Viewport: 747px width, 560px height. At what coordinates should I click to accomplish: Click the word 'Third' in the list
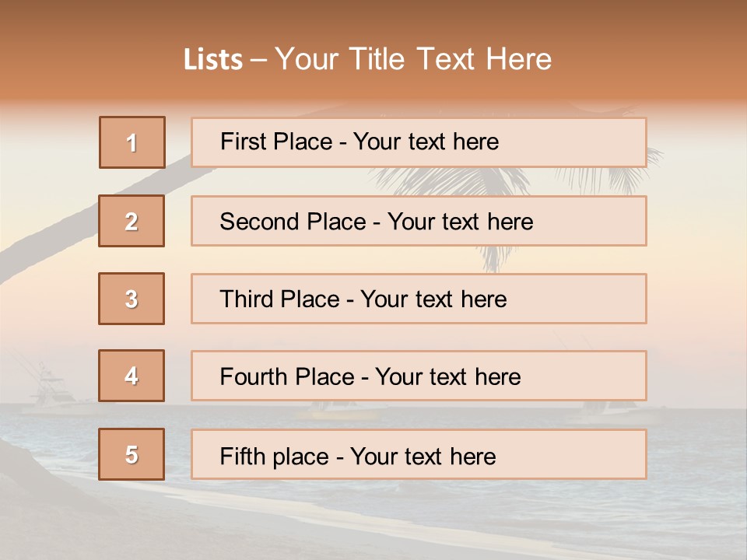pos(246,299)
